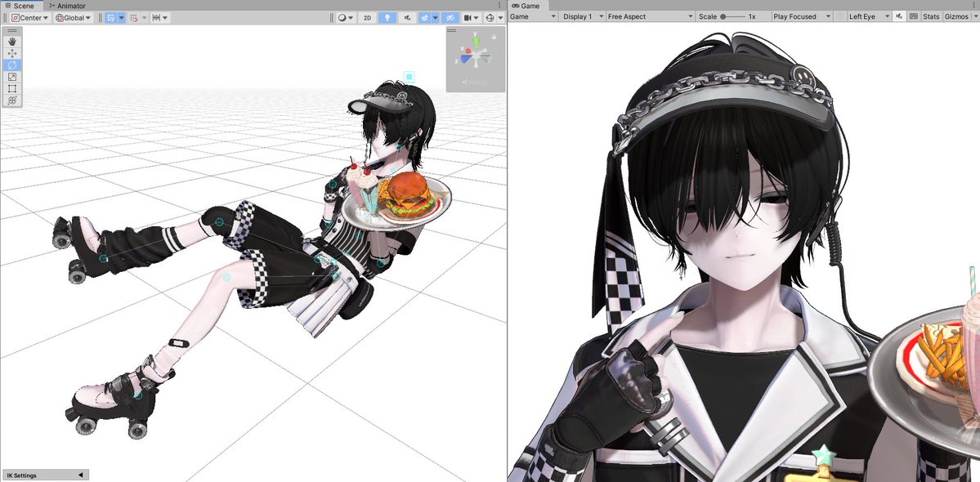
Task: Open snap increment settings dropdown arrow
Action: click(145, 17)
